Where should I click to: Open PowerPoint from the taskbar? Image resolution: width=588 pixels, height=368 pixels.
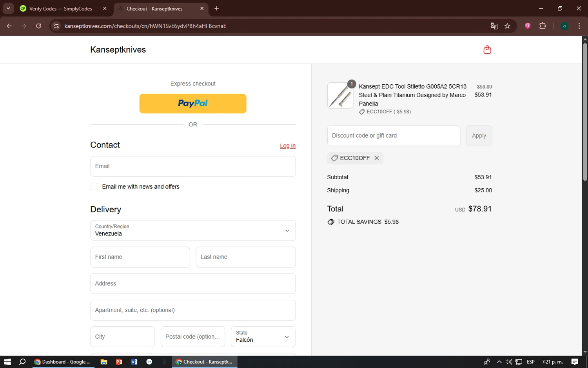click(x=119, y=362)
